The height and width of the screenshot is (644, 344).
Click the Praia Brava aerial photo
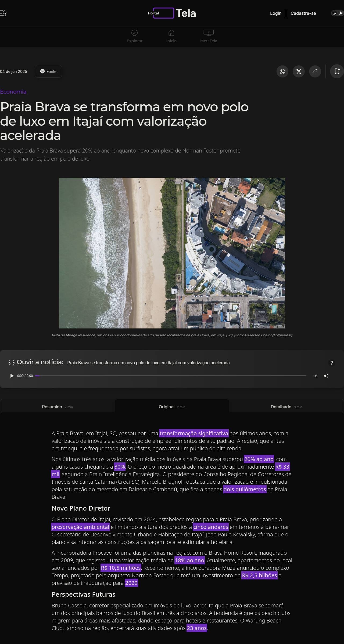pyautogui.click(x=172, y=253)
